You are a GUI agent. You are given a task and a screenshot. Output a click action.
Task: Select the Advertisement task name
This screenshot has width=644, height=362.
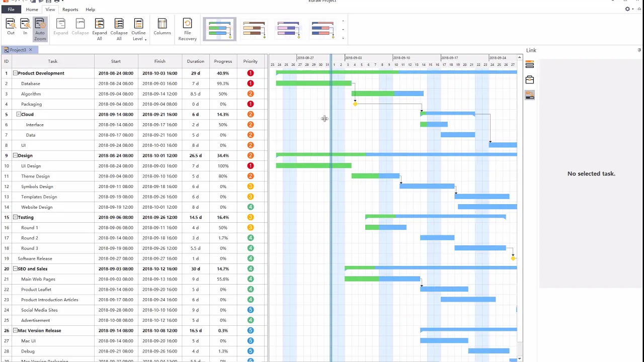coord(35,320)
